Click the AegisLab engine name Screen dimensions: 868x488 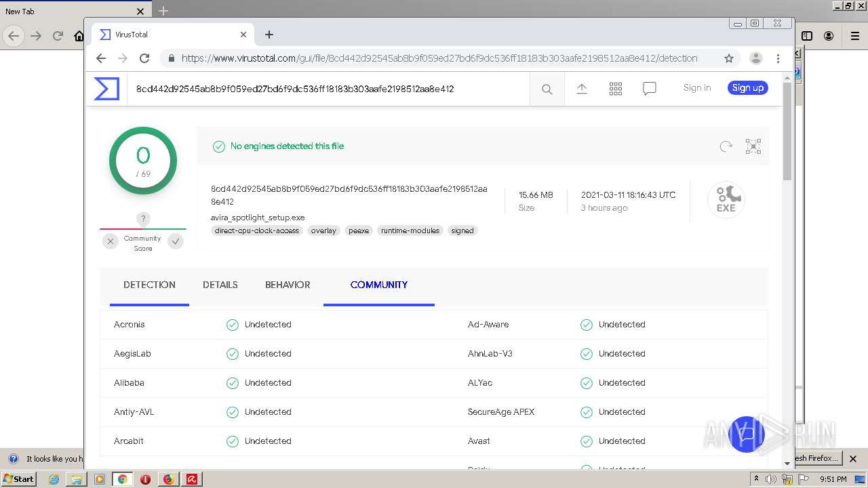[132, 354]
